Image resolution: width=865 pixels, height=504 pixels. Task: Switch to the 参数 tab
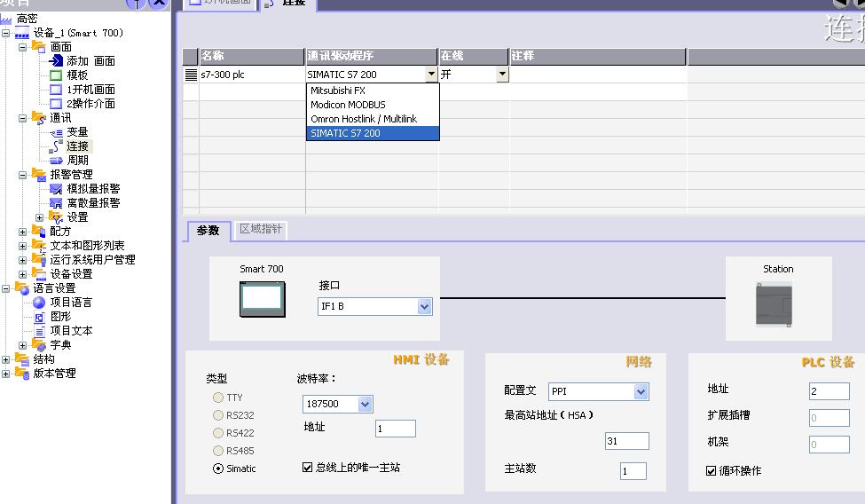click(208, 230)
